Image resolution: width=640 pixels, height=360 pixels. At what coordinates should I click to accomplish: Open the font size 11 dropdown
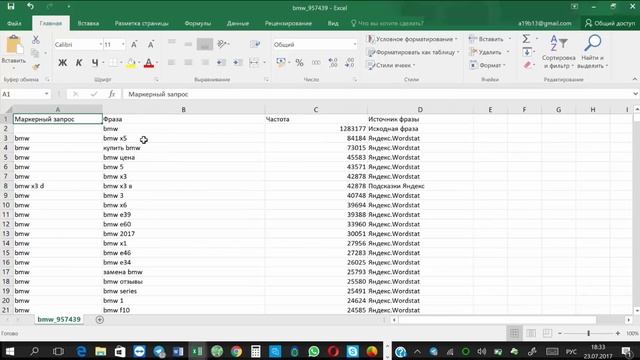[x=123, y=44]
